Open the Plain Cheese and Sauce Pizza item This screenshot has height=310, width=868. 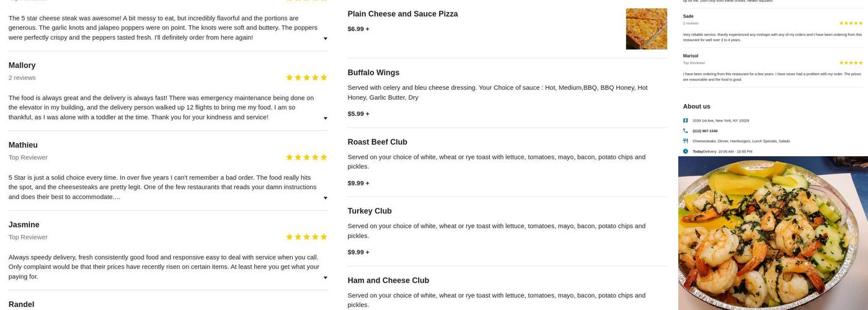click(x=402, y=14)
